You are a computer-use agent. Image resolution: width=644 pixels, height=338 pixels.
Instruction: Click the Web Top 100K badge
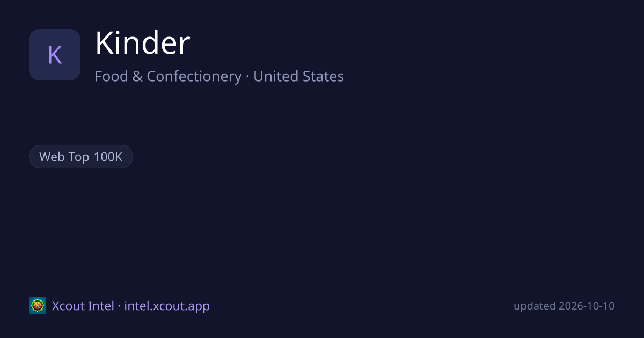[x=80, y=157]
